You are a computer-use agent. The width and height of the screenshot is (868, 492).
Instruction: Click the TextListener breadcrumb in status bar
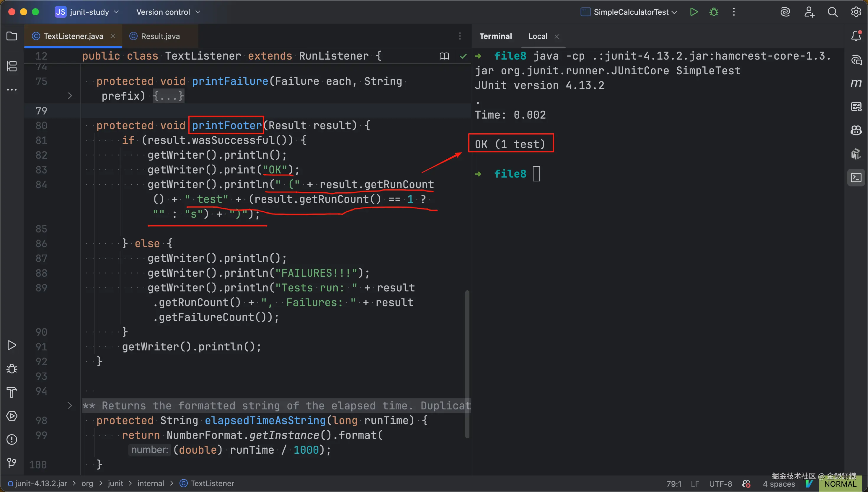coord(212,483)
